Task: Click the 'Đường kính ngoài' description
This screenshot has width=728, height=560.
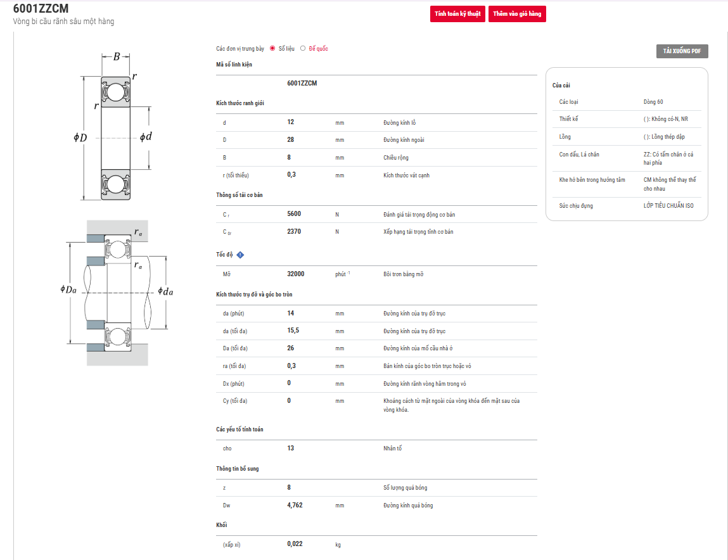Action: click(x=404, y=140)
